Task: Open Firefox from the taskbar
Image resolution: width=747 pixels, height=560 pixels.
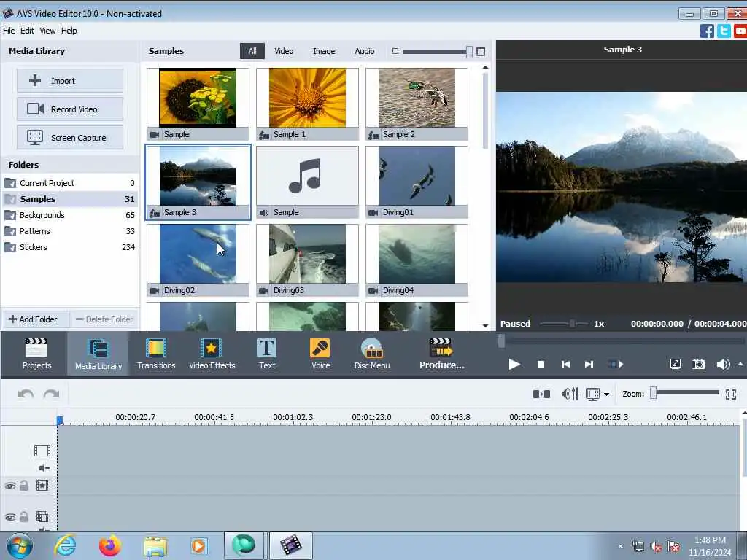Action: (109, 545)
